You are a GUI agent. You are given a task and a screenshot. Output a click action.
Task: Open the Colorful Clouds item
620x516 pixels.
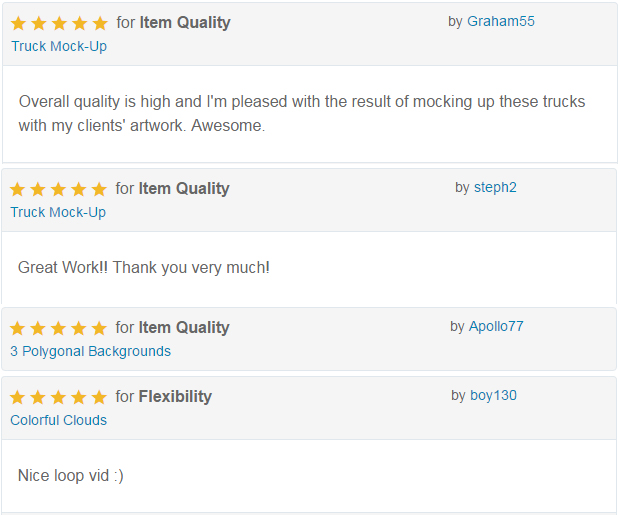[x=58, y=420]
